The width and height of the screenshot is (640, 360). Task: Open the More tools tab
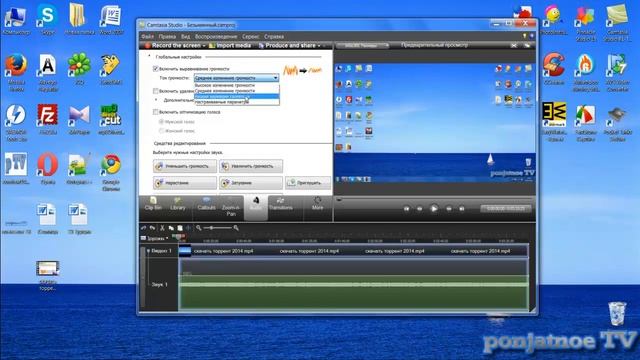click(317, 204)
